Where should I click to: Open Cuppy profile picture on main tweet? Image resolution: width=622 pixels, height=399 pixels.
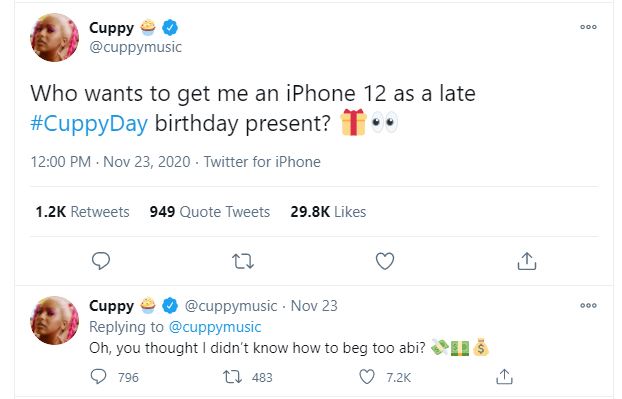pyautogui.click(x=55, y=38)
